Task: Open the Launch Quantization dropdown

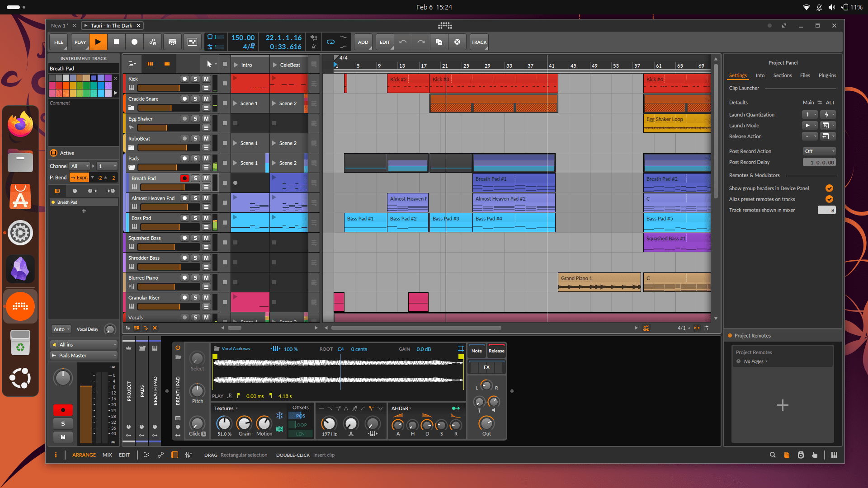Action: [810, 114]
